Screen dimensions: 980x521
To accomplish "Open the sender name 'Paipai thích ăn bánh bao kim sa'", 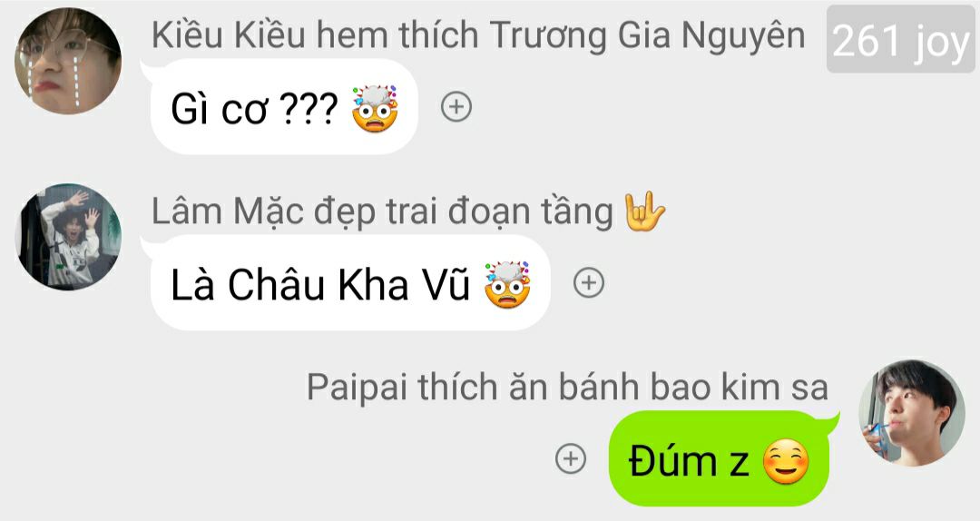I will click(x=567, y=388).
